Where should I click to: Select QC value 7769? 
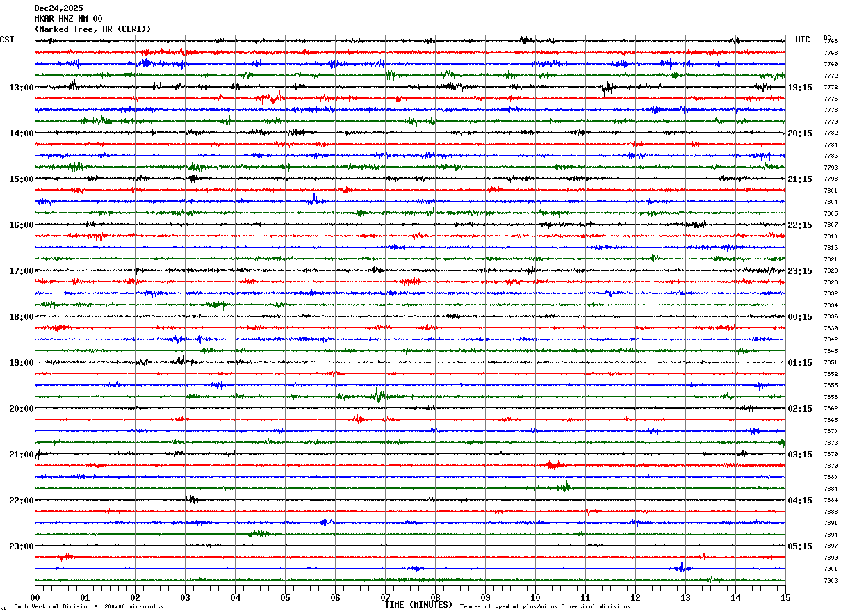(831, 65)
